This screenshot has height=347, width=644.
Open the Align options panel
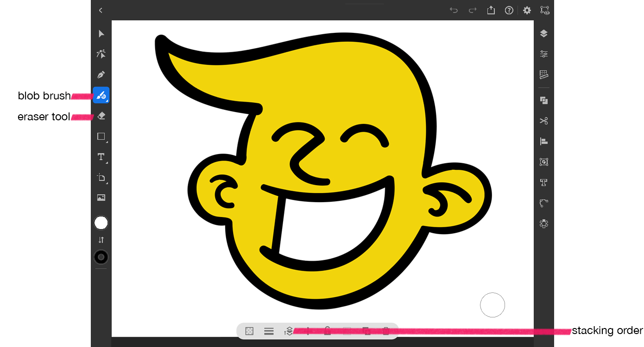coord(543,141)
